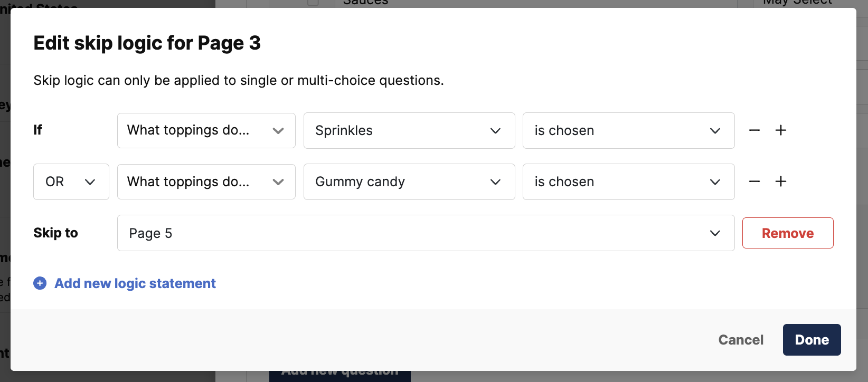The image size is (868, 382).
Task: Click the blue plus circle icon
Action: (x=40, y=283)
